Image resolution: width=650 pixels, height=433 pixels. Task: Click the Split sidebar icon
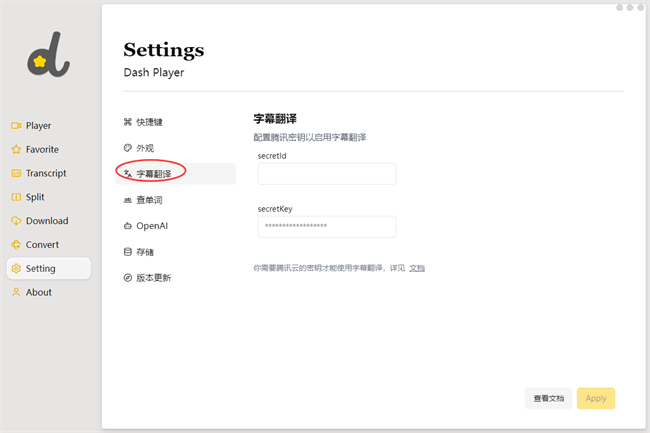16,197
